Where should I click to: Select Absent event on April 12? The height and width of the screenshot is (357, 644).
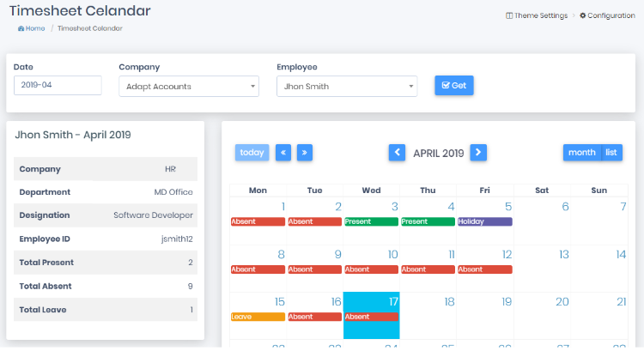pyautogui.click(x=485, y=269)
